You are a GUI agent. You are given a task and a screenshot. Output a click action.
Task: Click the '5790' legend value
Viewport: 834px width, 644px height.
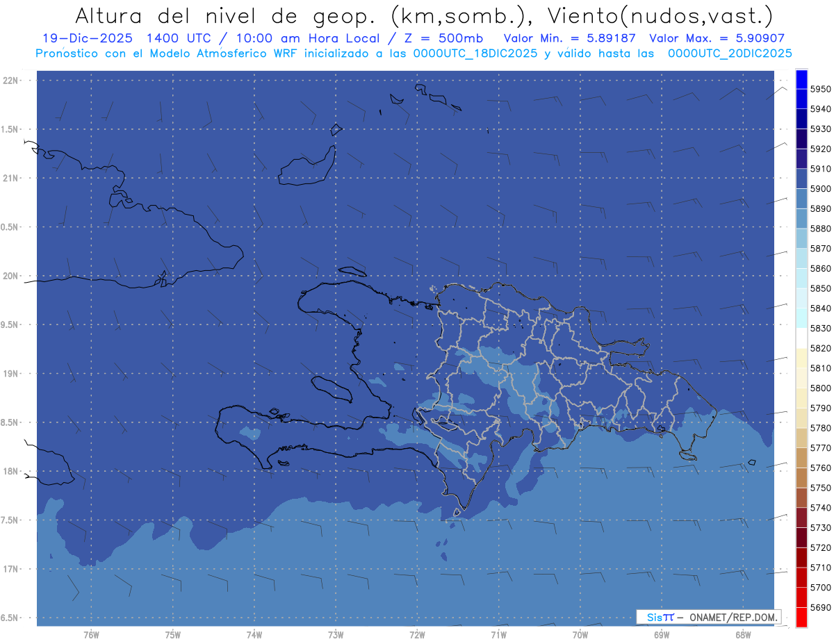[820, 408]
